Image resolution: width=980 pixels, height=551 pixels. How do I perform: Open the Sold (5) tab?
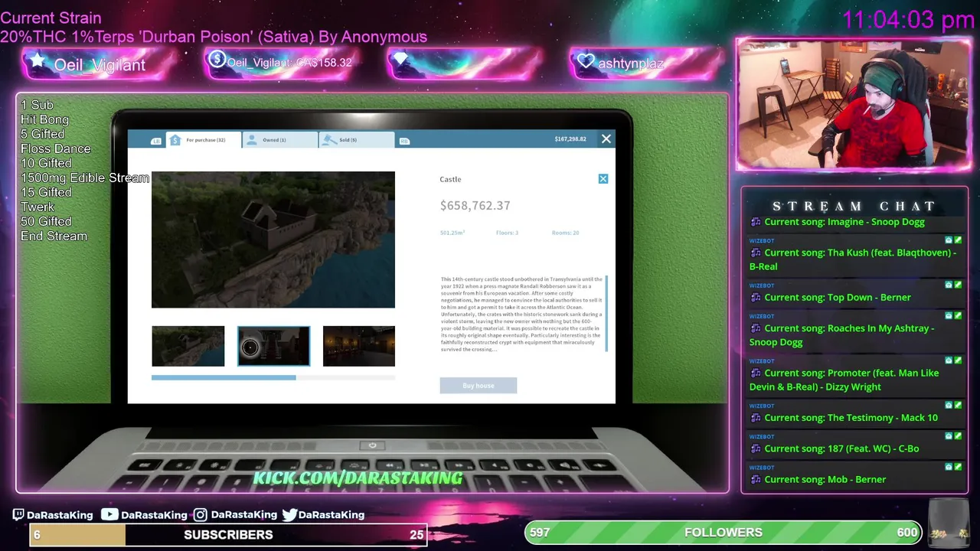pos(357,140)
